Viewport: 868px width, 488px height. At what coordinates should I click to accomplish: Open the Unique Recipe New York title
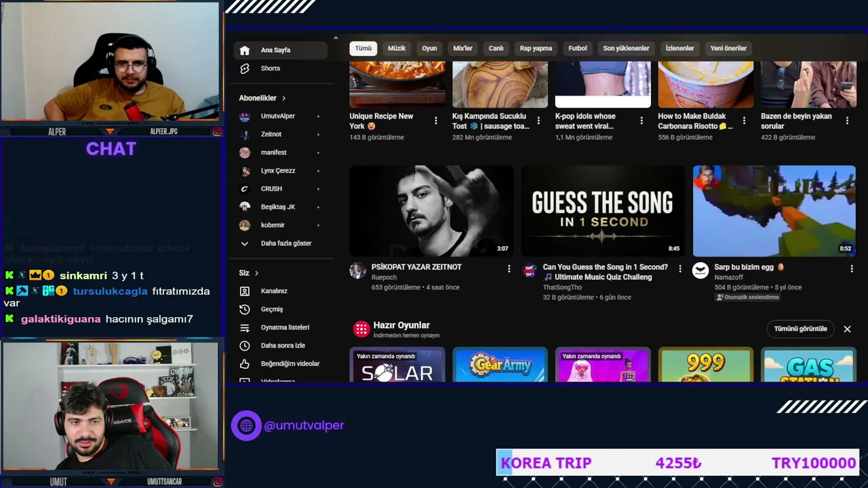(381, 121)
